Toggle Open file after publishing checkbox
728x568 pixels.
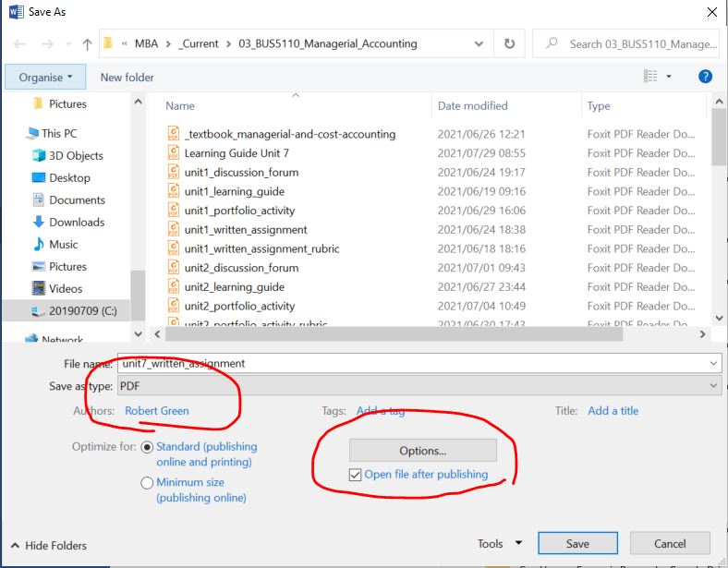click(355, 475)
